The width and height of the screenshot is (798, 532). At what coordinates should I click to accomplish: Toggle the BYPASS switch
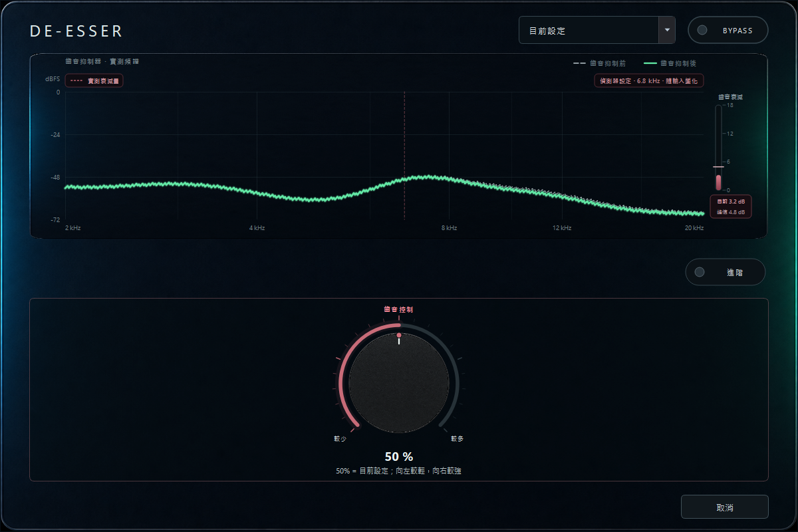point(728,30)
